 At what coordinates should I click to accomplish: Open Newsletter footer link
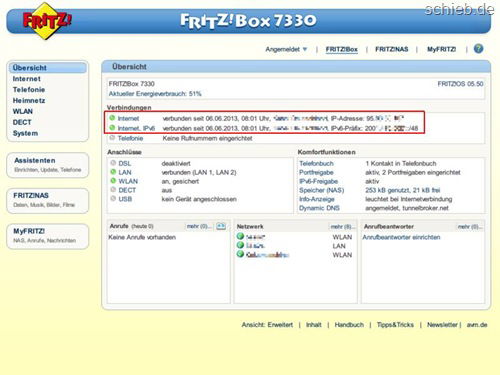click(442, 325)
